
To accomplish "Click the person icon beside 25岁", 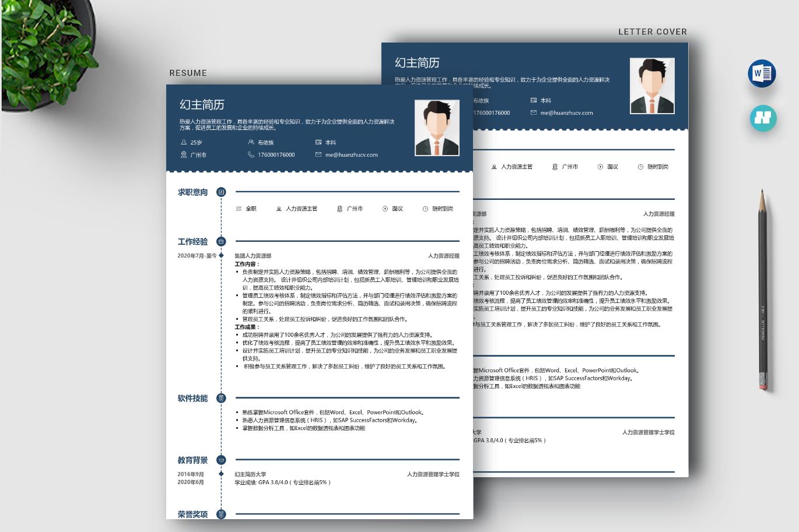I will point(184,142).
